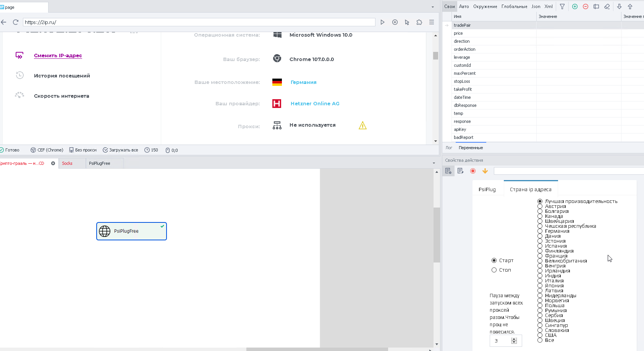The image size is (644, 351).
Task: Click the globe icon on PsiPlugFree block
Action: pos(105,231)
